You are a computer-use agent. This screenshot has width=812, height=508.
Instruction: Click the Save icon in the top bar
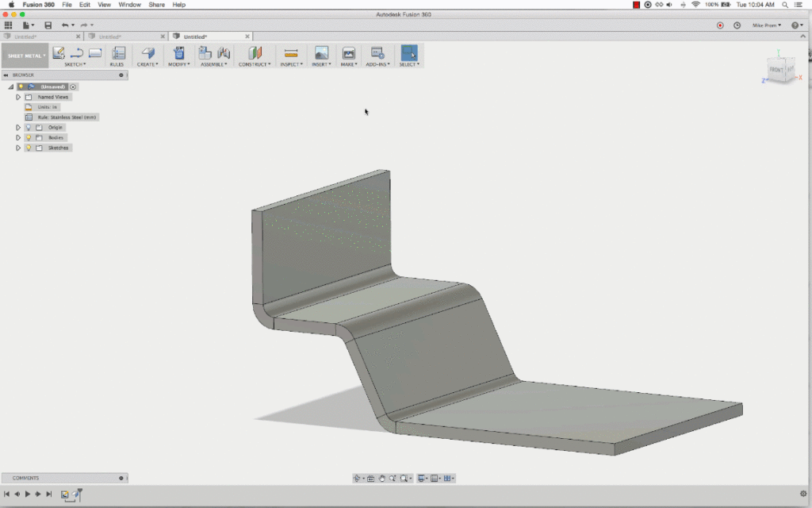pyautogui.click(x=48, y=25)
